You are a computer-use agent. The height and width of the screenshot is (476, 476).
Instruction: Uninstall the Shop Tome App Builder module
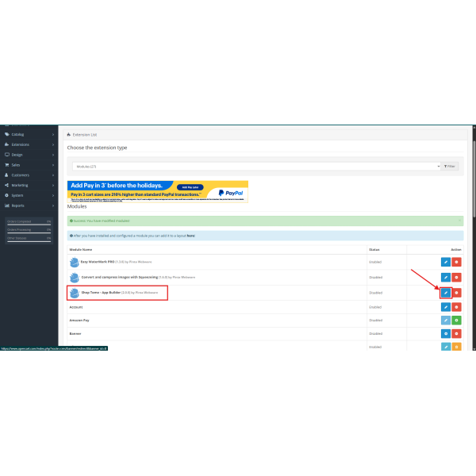point(456,293)
